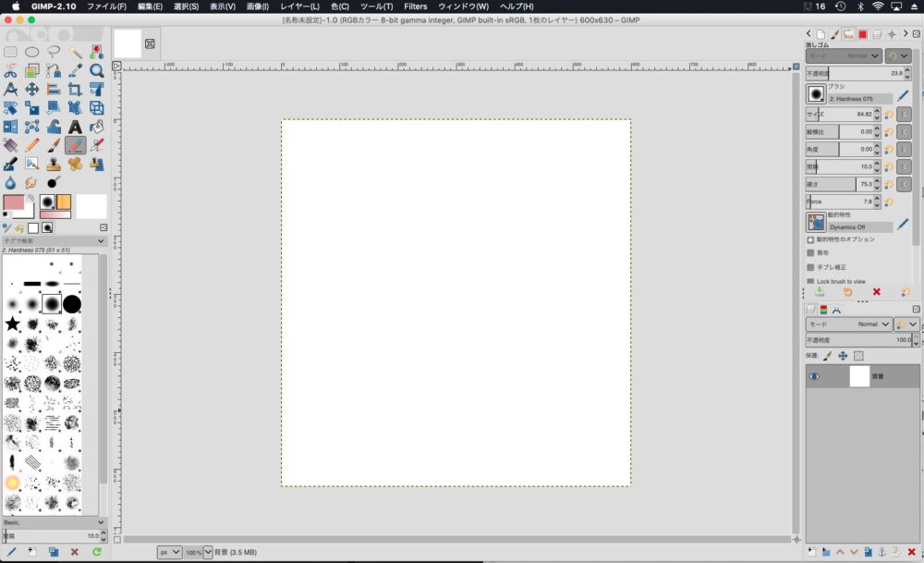Select the Rectangle Select tool
Viewport: 924px width, 563px height.
pyautogui.click(x=10, y=53)
